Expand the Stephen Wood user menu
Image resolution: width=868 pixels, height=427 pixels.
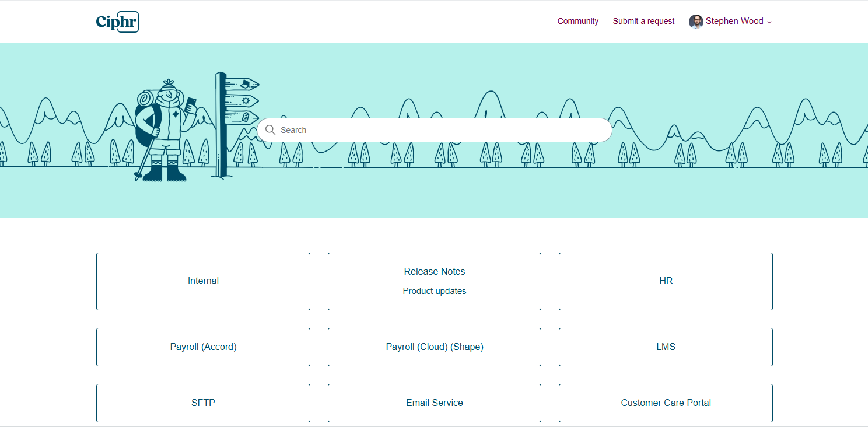[x=731, y=22]
